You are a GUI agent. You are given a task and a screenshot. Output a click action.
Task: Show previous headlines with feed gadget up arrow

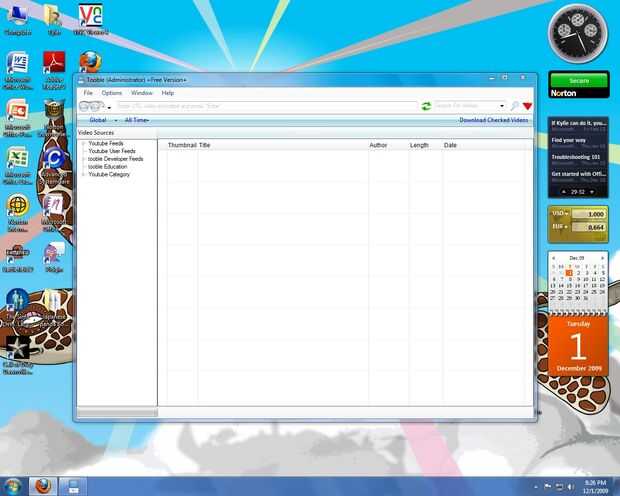pyautogui.click(x=564, y=192)
